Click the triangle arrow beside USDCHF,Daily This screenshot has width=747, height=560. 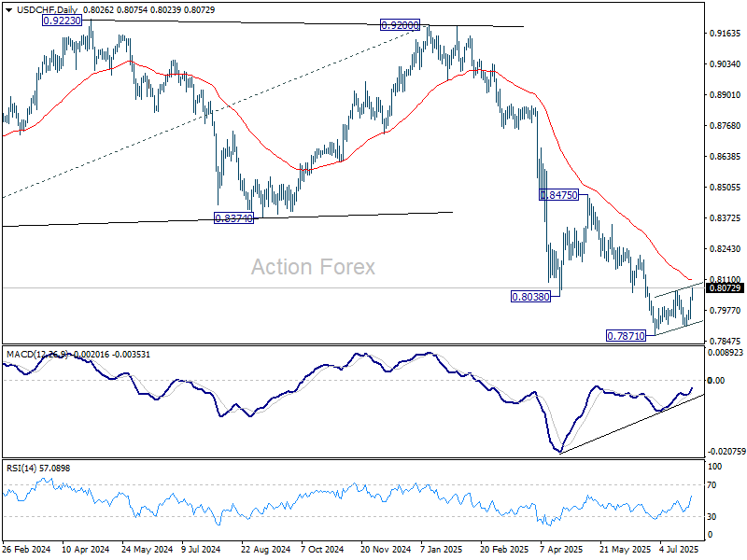[7, 9]
